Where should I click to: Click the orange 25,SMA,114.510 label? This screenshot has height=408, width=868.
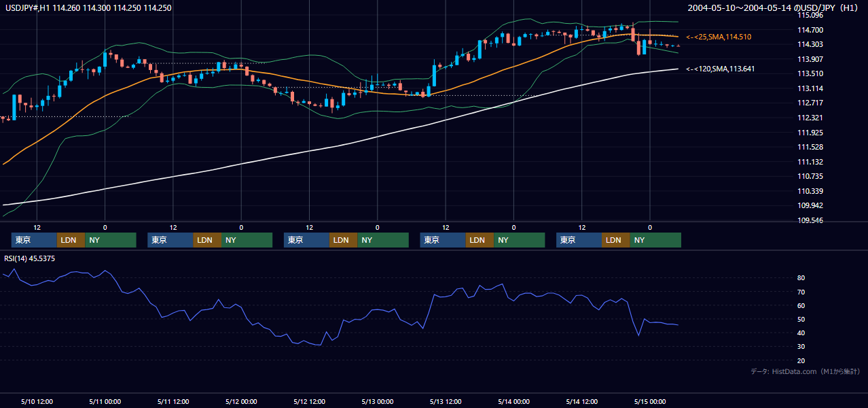point(719,37)
